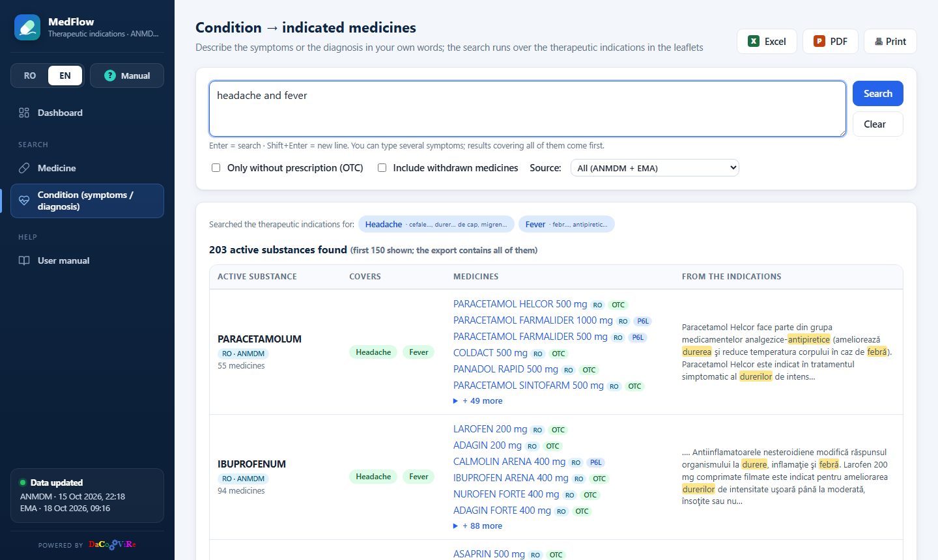Go to Medicine search

[x=87, y=168]
